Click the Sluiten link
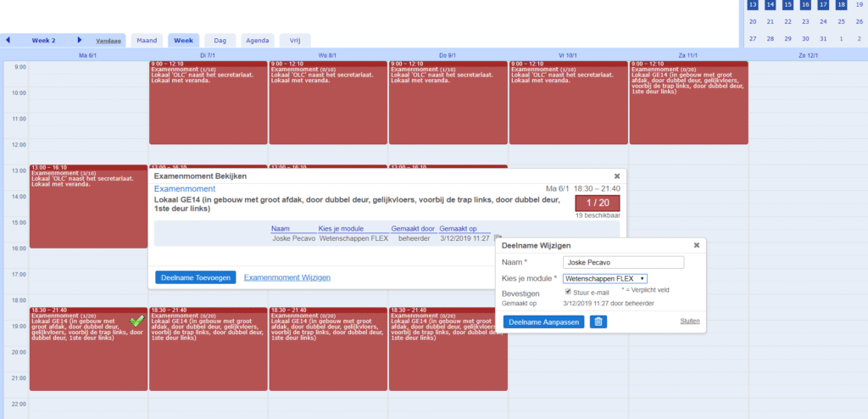Viewport: 868px width, 419px height. click(690, 321)
